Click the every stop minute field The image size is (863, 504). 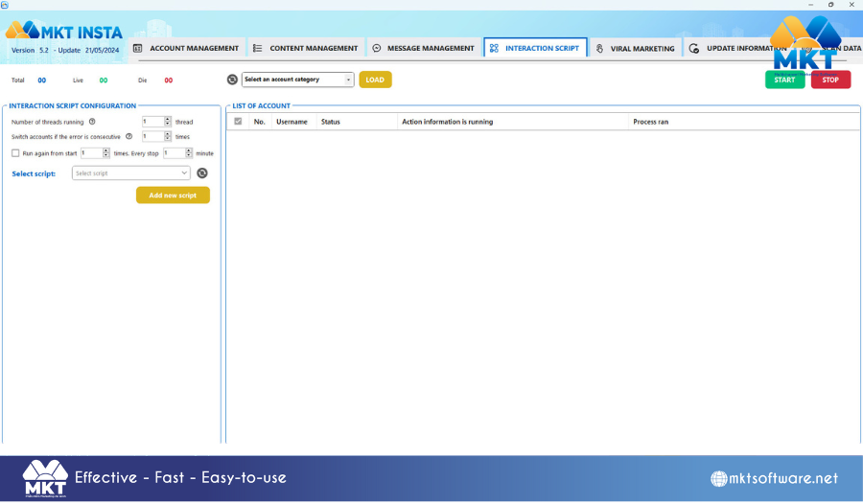click(174, 153)
